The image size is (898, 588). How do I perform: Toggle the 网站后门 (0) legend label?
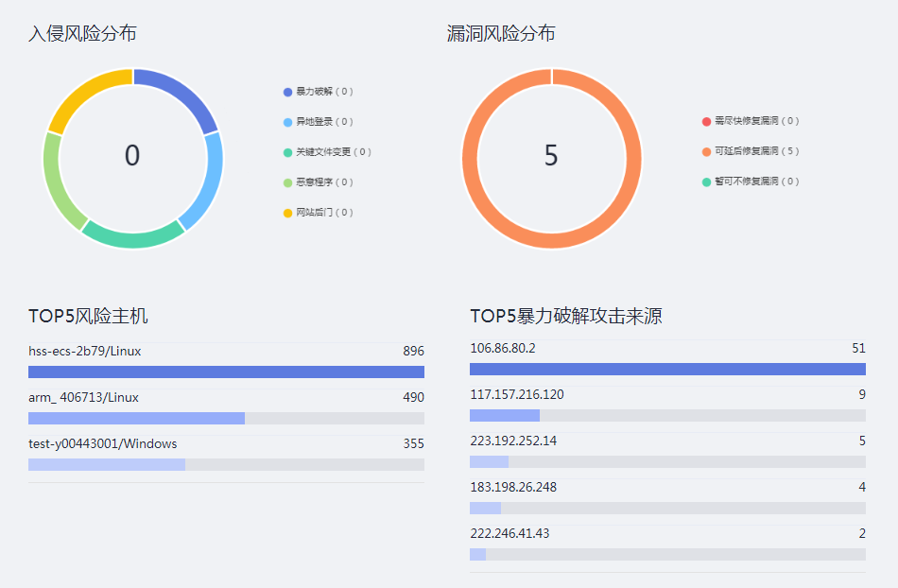point(324,213)
